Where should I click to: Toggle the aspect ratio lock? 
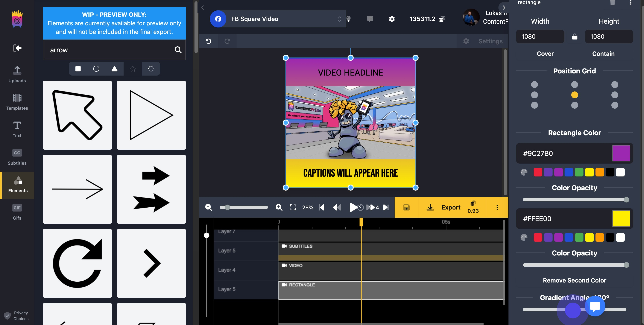[x=574, y=37]
